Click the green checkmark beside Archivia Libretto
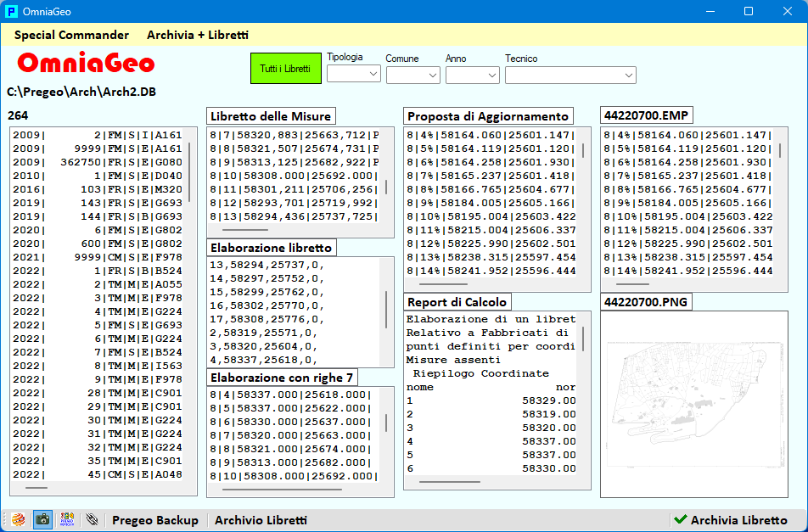Image resolution: width=808 pixels, height=532 pixels. pos(680,519)
